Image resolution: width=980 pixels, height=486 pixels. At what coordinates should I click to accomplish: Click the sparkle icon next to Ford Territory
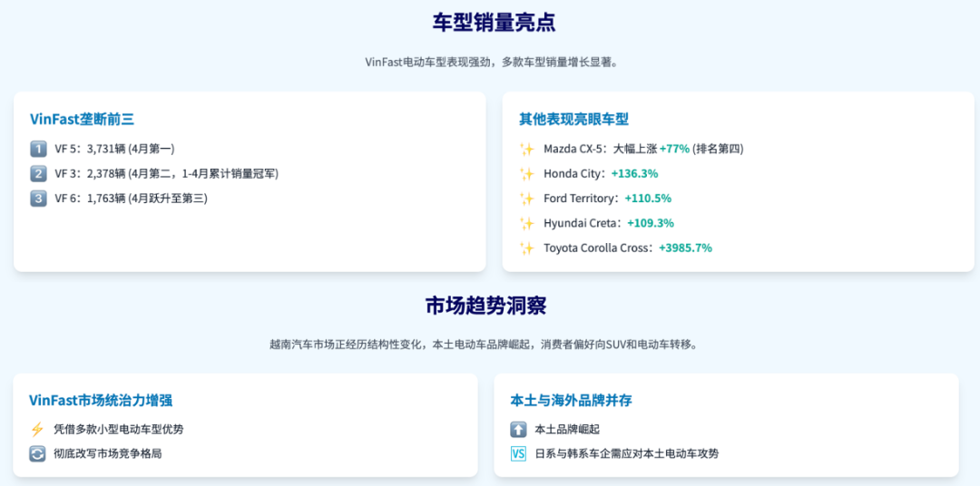(x=527, y=199)
